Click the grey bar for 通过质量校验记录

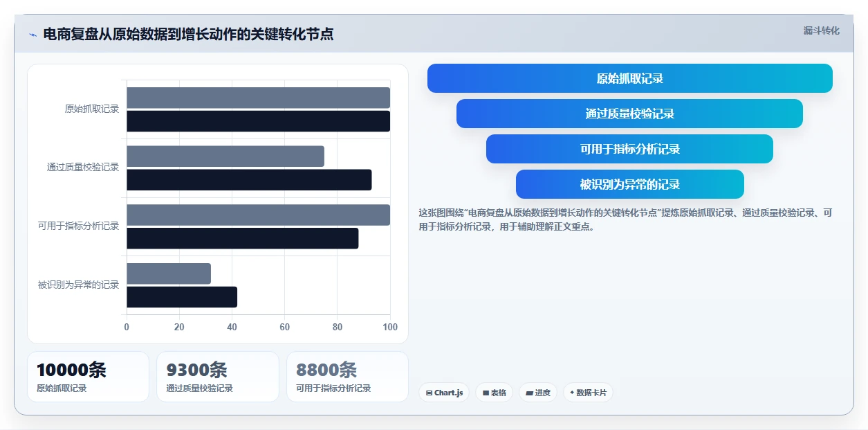[225, 156]
